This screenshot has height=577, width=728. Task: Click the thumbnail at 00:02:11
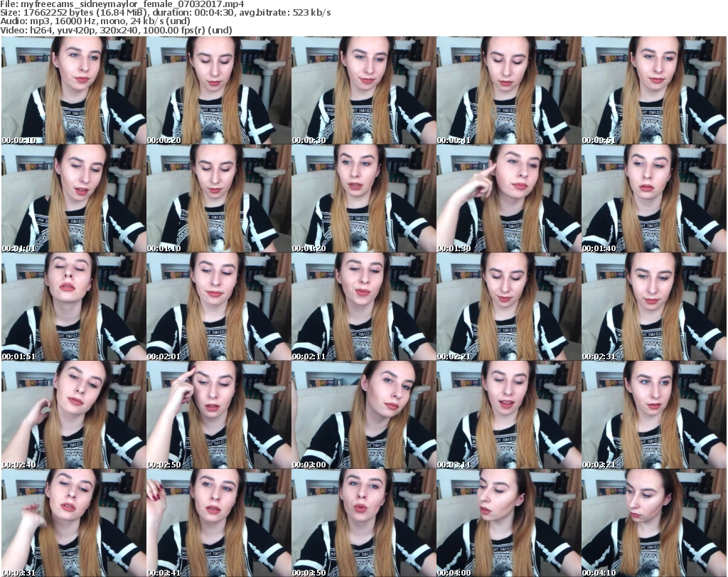tap(363, 307)
